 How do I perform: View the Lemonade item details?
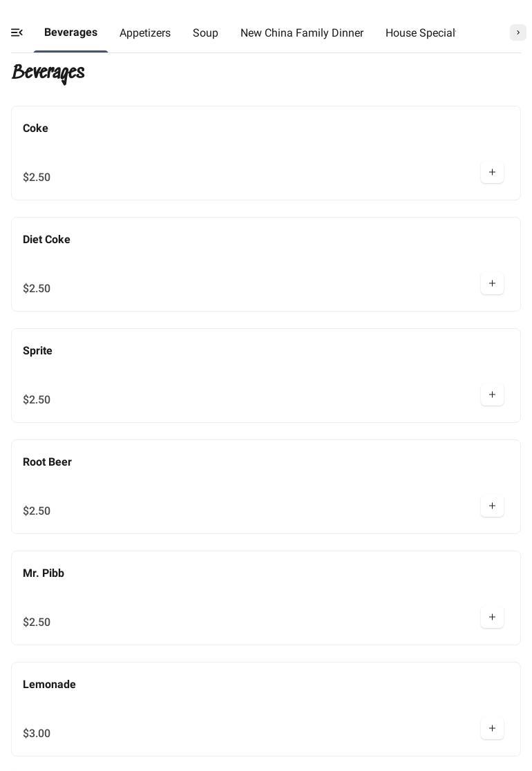pyautogui.click(x=50, y=685)
